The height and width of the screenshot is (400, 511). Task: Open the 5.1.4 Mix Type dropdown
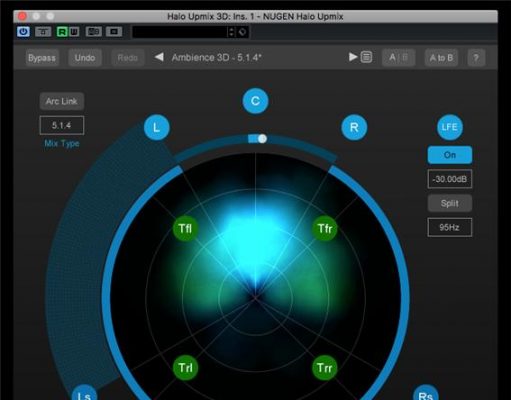coord(62,125)
